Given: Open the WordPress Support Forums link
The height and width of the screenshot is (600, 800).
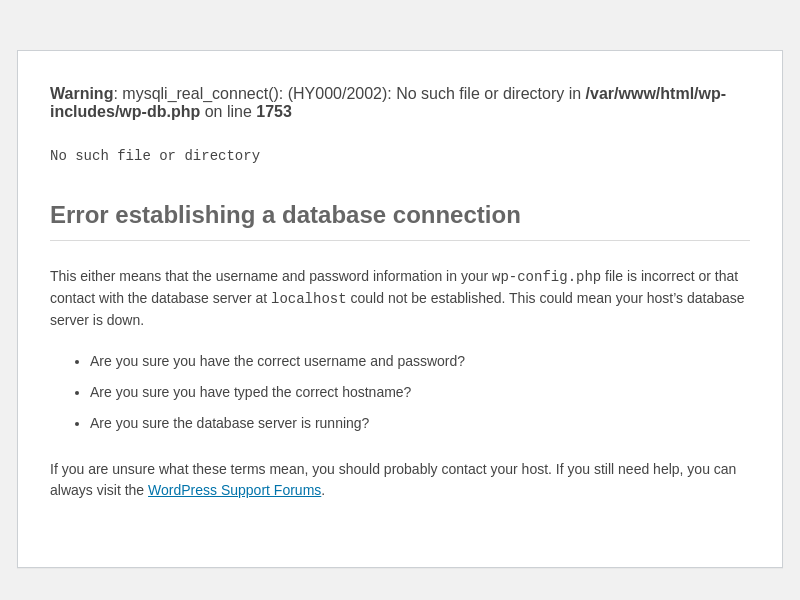Looking at the screenshot, I should [234, 490].
